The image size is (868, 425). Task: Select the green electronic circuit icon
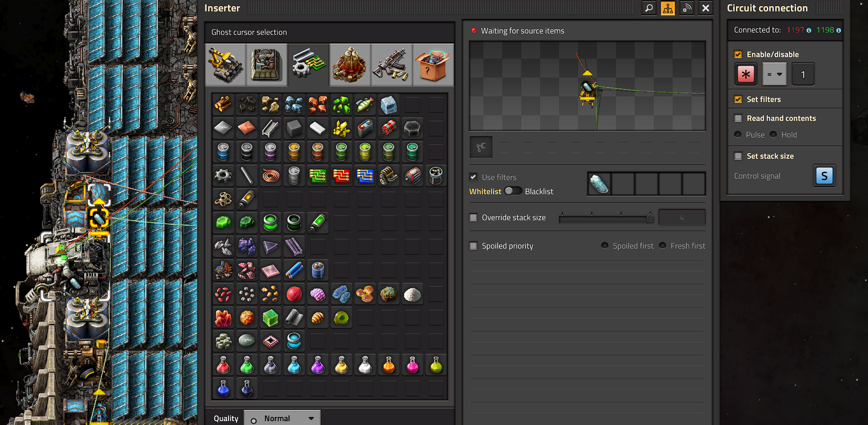click(x=318, y=176)
